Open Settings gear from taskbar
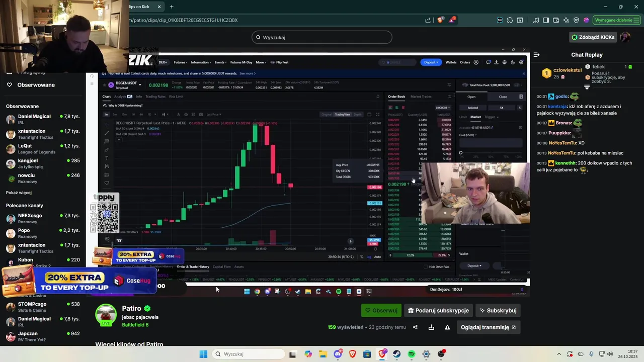 [427, 354]
